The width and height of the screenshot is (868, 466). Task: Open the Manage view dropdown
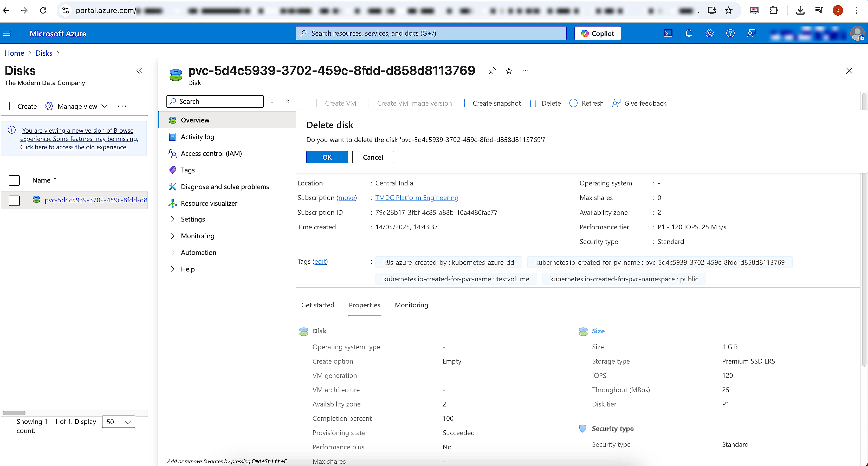click(76, 106)
